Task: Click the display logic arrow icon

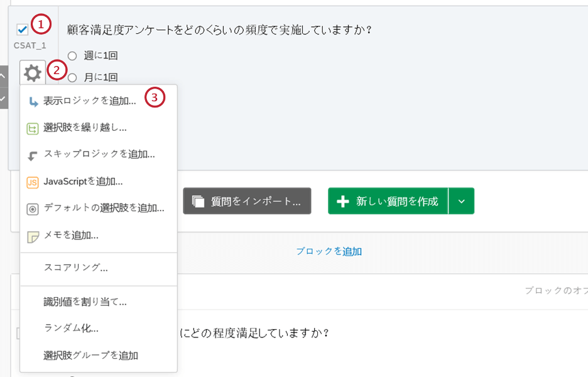Action: (33, 102)
